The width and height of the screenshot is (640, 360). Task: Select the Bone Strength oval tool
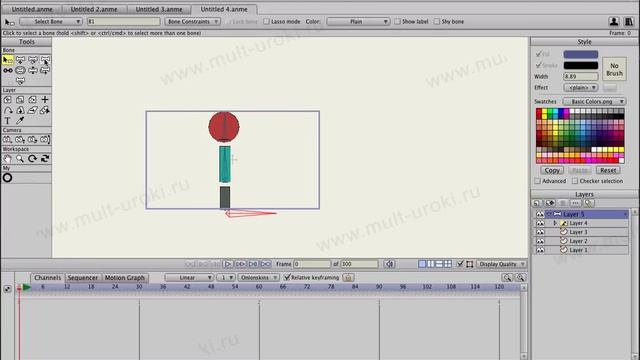pyautogui.click(x=20, y=71)
